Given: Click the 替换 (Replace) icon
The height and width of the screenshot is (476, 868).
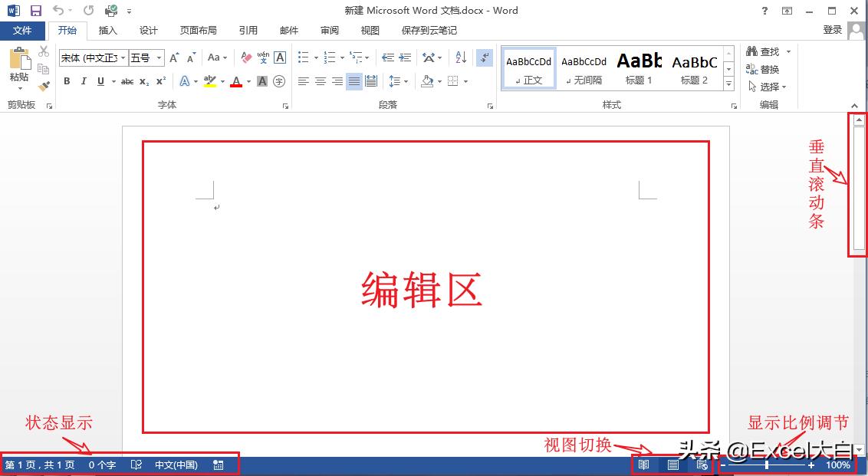Looking at the screenshot, I should 765,68.
